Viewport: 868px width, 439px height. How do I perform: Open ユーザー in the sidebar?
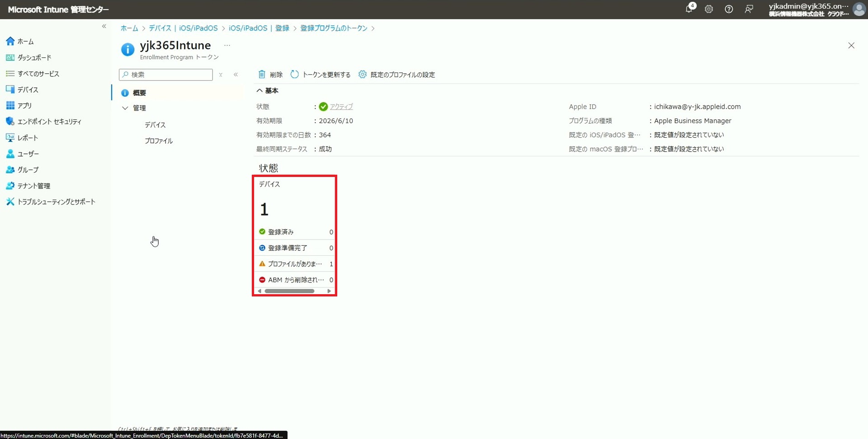pyautogui.click(x=23, y=154)
